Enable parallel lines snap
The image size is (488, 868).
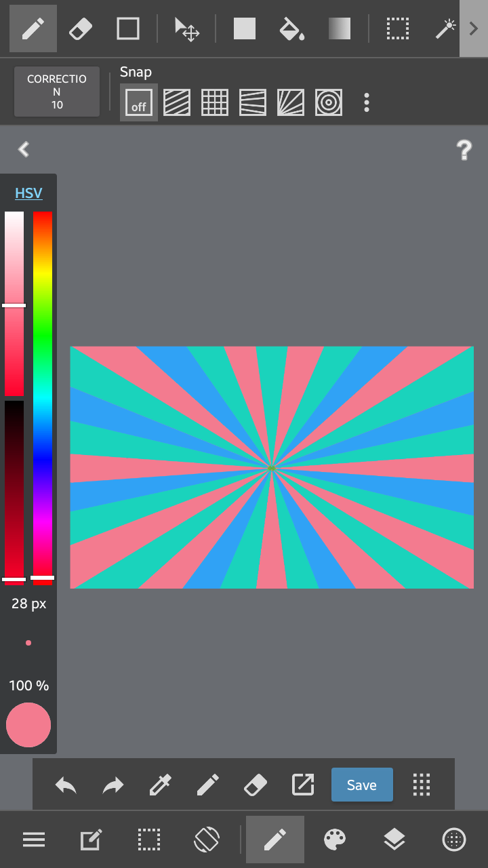click(x=177, y=102)
